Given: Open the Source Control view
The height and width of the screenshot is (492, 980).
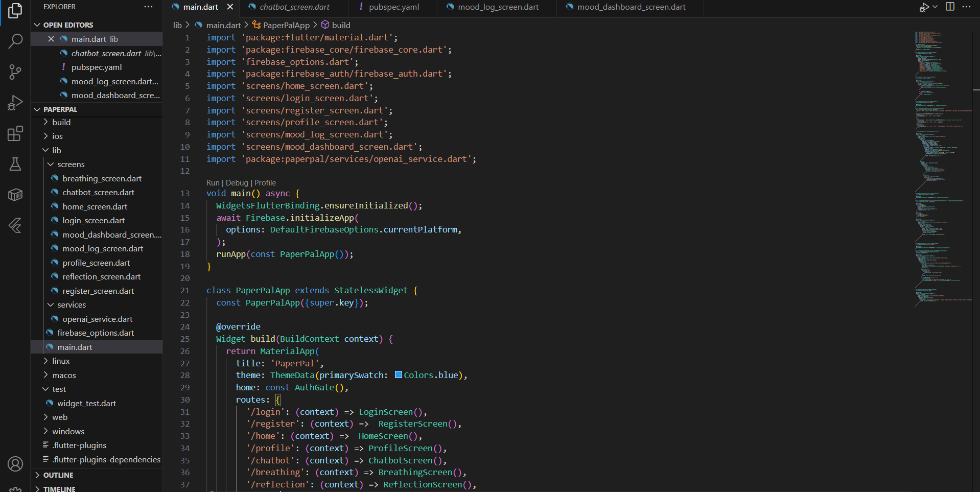Looking at the screenshot, I should point(15,72).
